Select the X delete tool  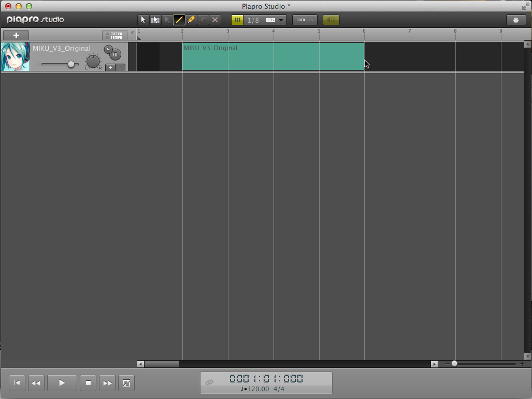(215, 20)
